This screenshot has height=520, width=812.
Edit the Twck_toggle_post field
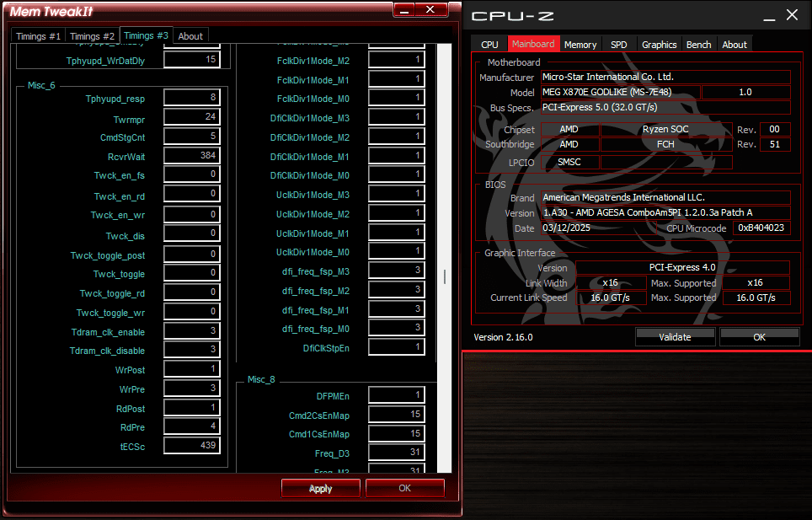click(191, 255)
